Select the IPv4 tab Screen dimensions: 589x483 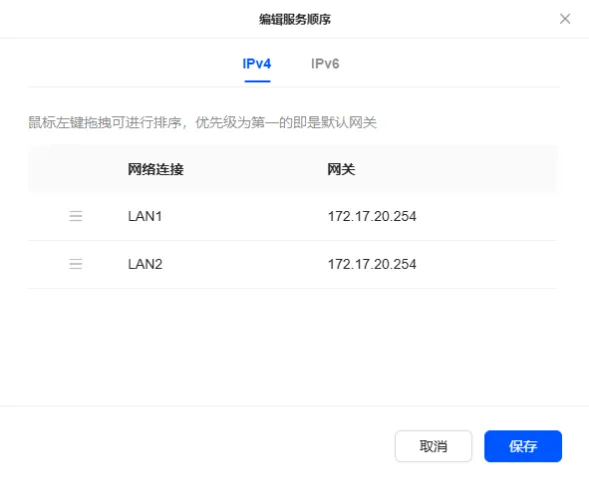click(257, 64)
